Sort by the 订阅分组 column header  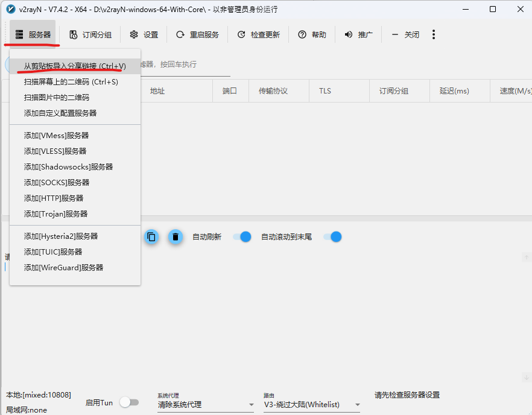(x=400, y=91)
